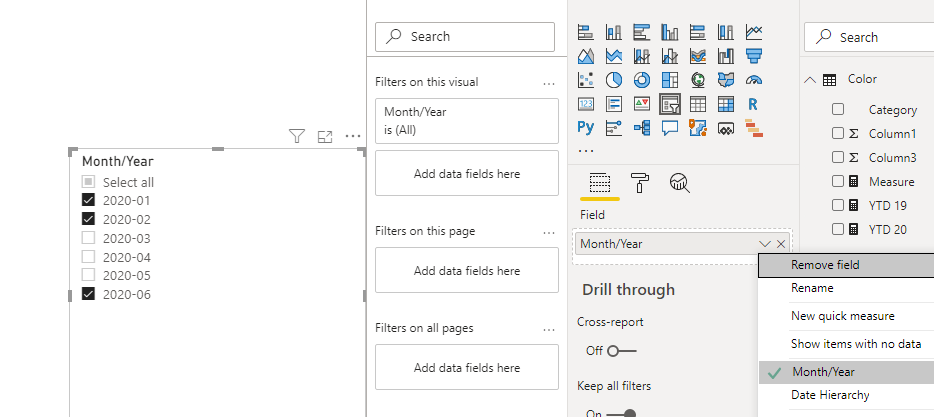Uncheck the 2020-02 slicer item
The height and width of the screenshot is (417, 934).
coord(88,219)
